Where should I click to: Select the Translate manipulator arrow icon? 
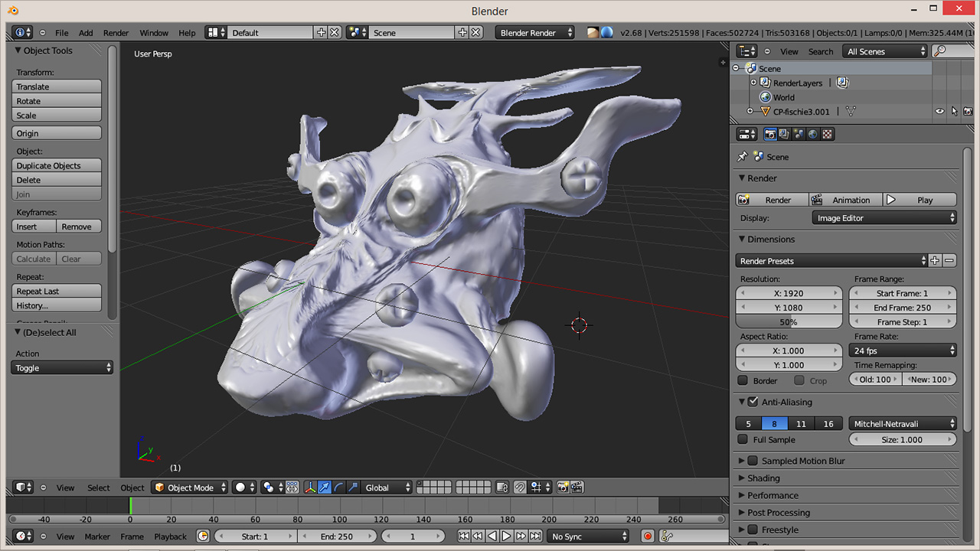pyautogui.click(x=325, y=487)
